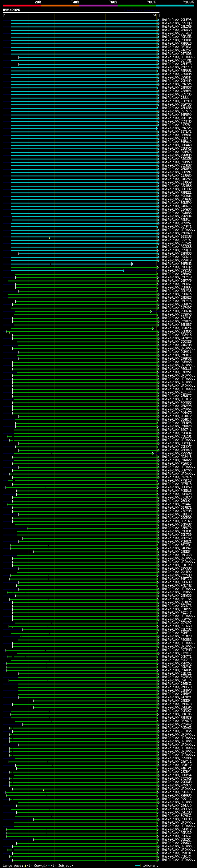This screenshot has width=197, height=868.
Task: Select hit label UniRef100_P05065
Action: pyautogui.click(x=177, y=362)
